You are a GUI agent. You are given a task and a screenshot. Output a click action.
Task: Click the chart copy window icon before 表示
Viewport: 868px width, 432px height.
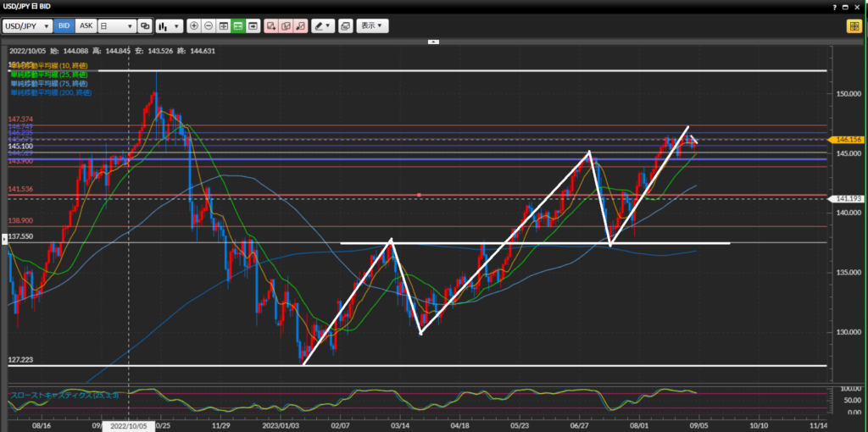click(x=345, y=26)
